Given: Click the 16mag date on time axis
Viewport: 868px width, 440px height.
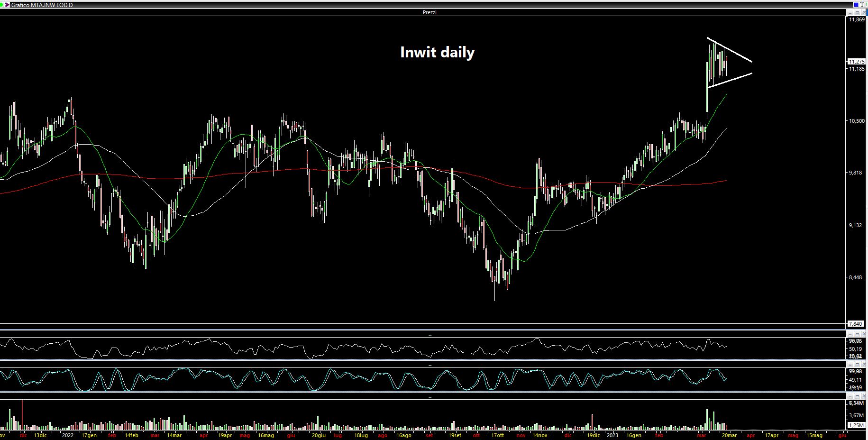Looking at the screenshot, I should click(266, 435).
